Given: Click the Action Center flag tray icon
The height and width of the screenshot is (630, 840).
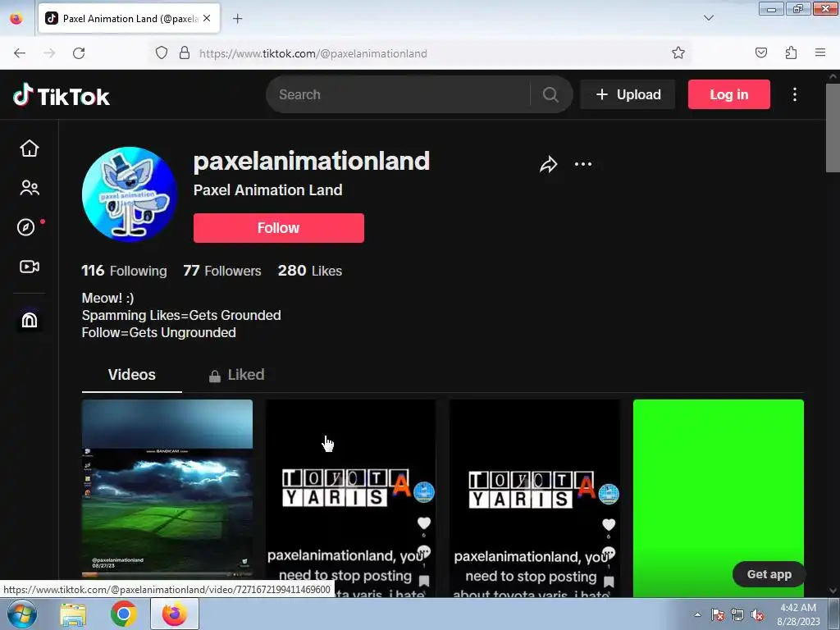Looking at the screenshot, I should (717, 615).
